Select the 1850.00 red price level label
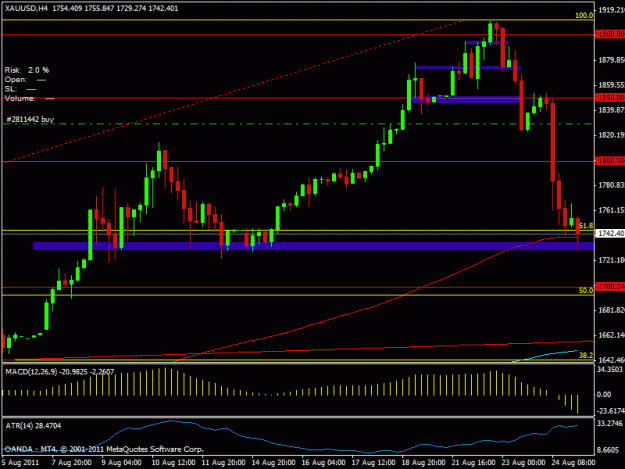 pos(610,98)
